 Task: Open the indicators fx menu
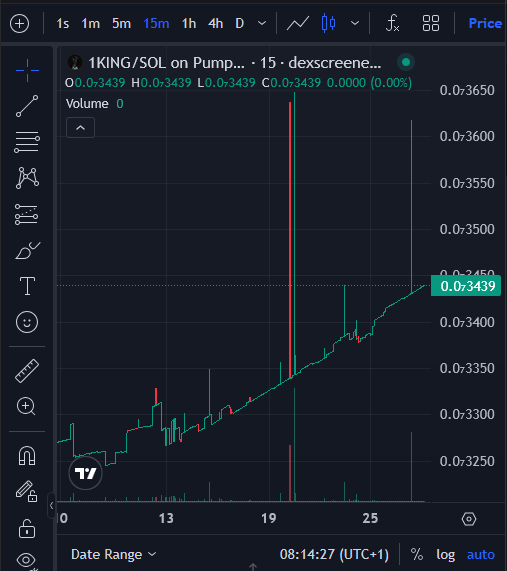click(x=393, y=24)
